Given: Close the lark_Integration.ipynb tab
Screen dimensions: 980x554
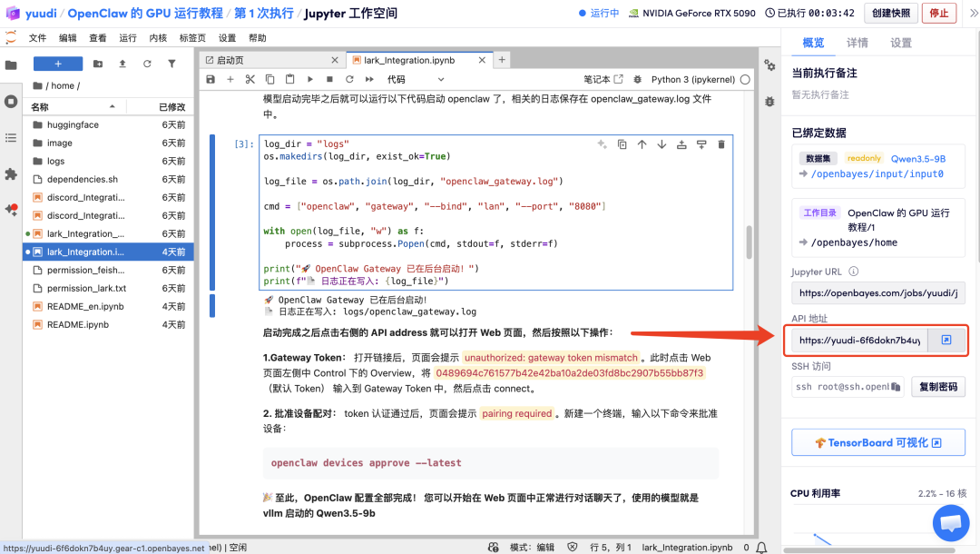Looking at the screenshot, I should [482, 60].
